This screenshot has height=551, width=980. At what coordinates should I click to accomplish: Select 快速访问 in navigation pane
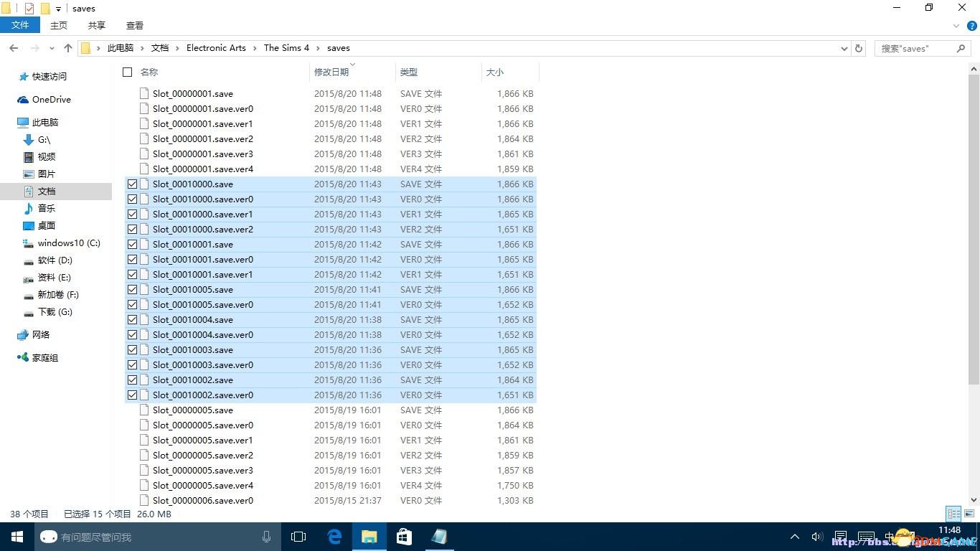(50, 77)
